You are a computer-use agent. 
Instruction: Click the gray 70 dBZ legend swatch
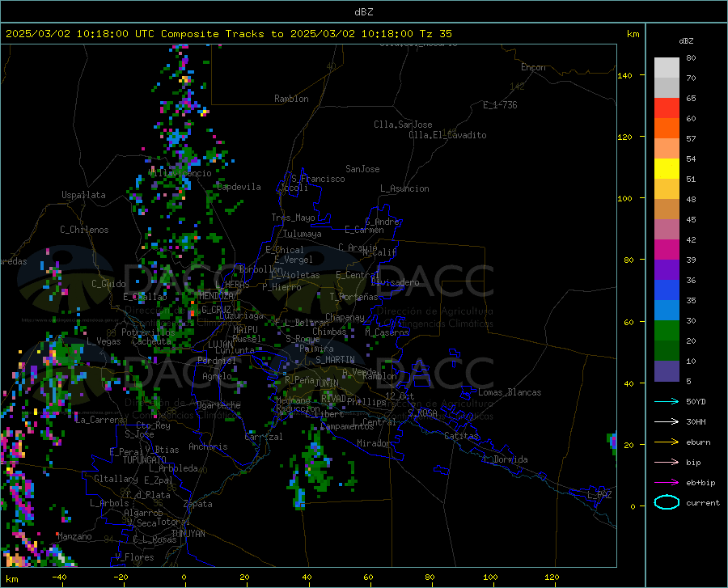coord(667,88)
